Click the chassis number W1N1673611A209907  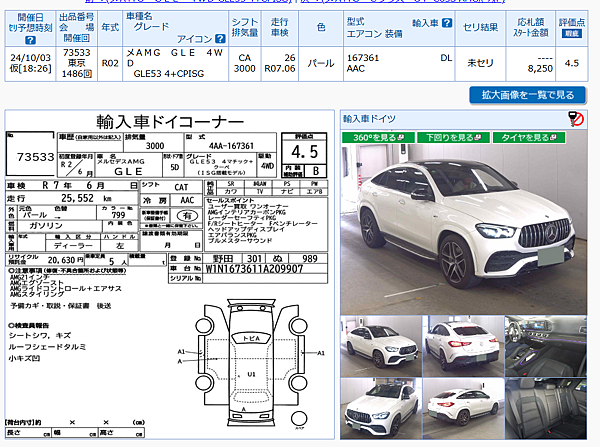254,269
